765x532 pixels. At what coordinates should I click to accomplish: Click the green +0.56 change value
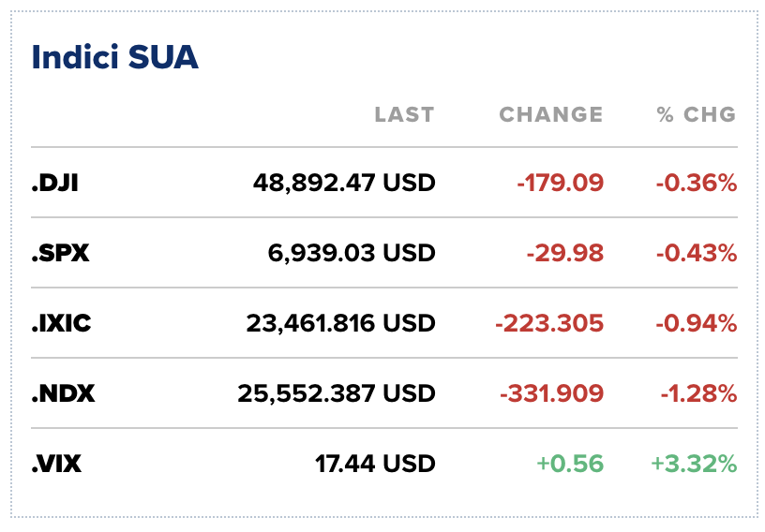pos(569,464)
